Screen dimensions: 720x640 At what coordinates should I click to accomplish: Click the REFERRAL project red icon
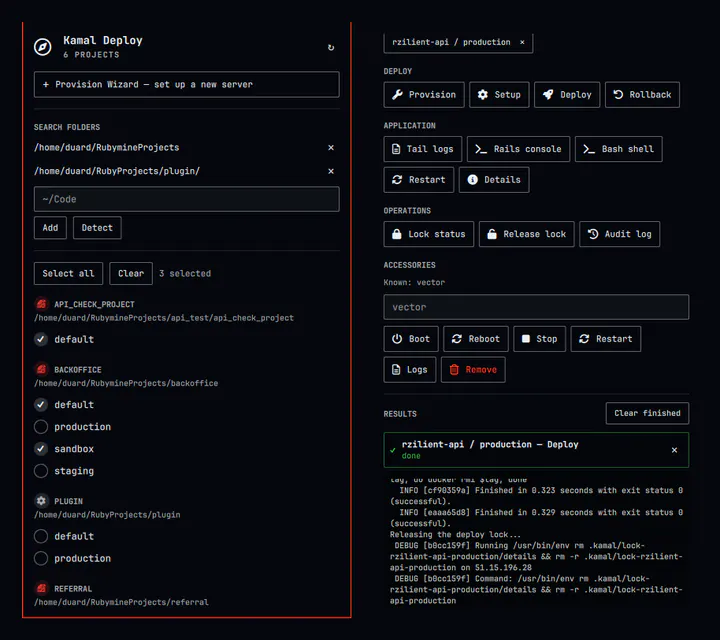(41, 588)
